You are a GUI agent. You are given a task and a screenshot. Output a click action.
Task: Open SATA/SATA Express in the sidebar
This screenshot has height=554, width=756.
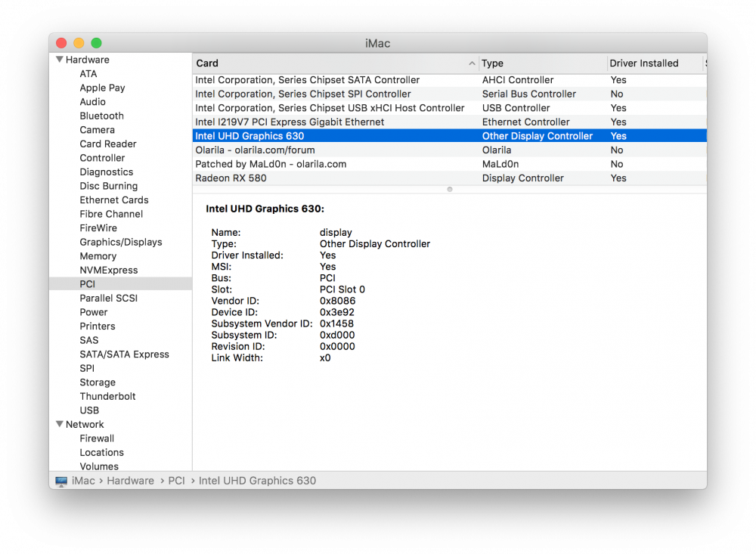pyautogui.click(x=125, y=354)
